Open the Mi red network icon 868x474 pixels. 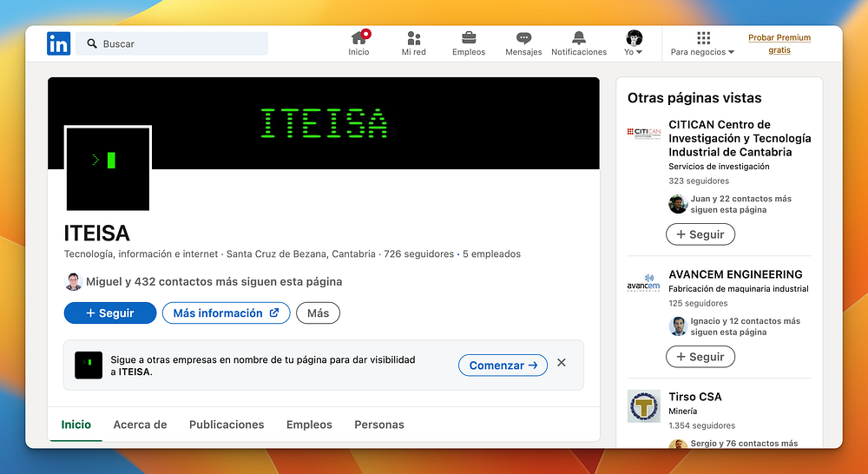point(413,37)
